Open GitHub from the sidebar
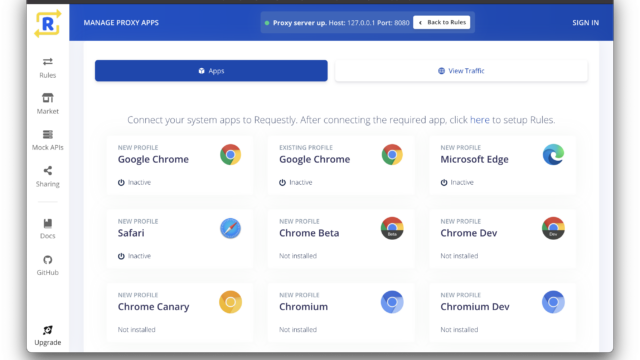 coord(48,265)
